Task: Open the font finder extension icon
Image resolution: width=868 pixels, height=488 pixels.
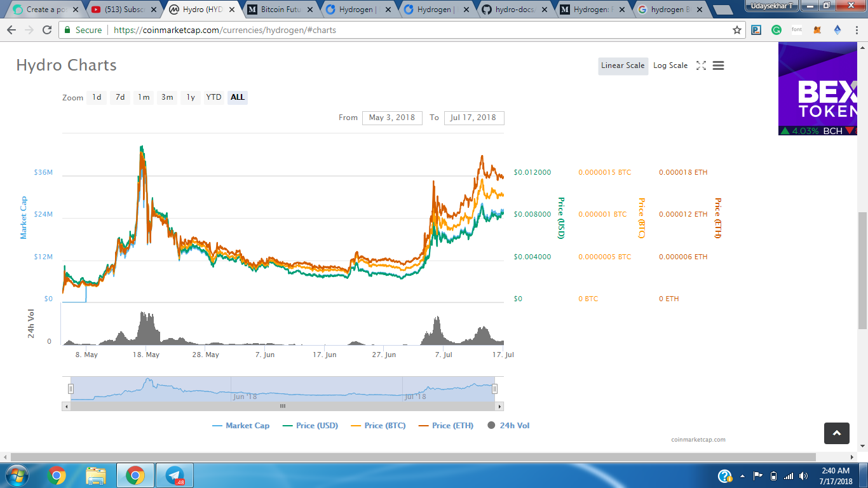Action: (x=797, y=30)
